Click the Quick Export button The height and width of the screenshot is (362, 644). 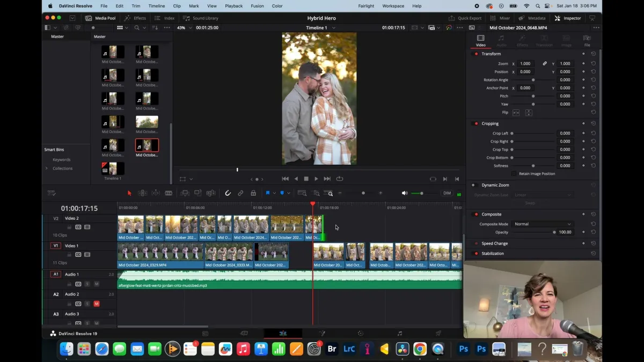[x=465, y=18]
